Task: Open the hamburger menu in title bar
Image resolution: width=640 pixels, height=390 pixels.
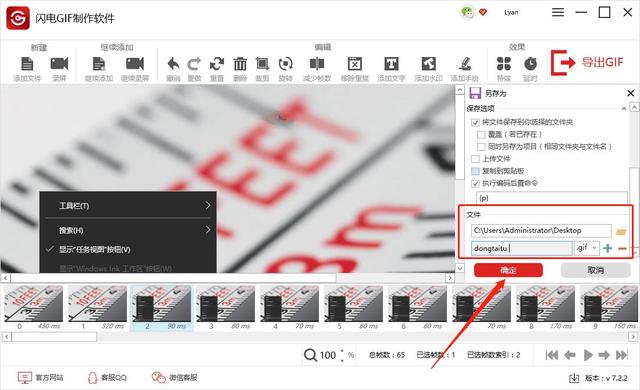Action: [x=558, y=13]
